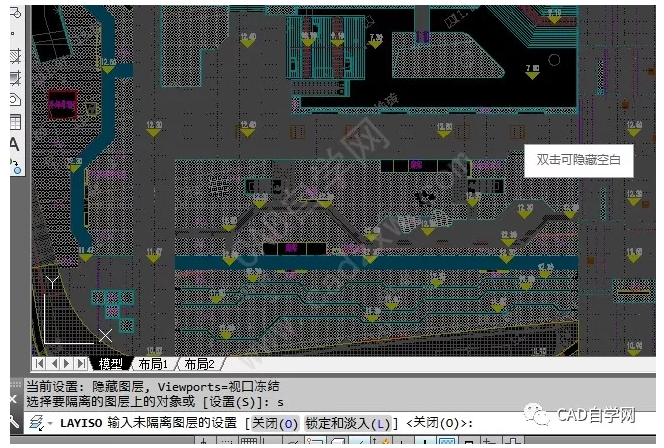Select the Region tool
Viewport: 664px width, 448px height.
tap(15, 100)
